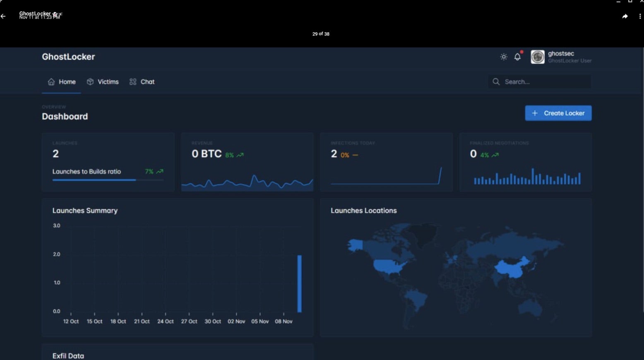The height and width of the screenshot is (360, 644).
Task: Click the back arrow in the viewer
Action: pos(3,16)
